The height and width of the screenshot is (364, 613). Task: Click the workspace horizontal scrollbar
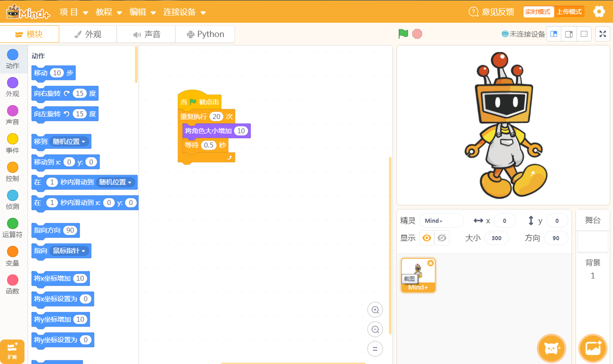pos(293,363)
